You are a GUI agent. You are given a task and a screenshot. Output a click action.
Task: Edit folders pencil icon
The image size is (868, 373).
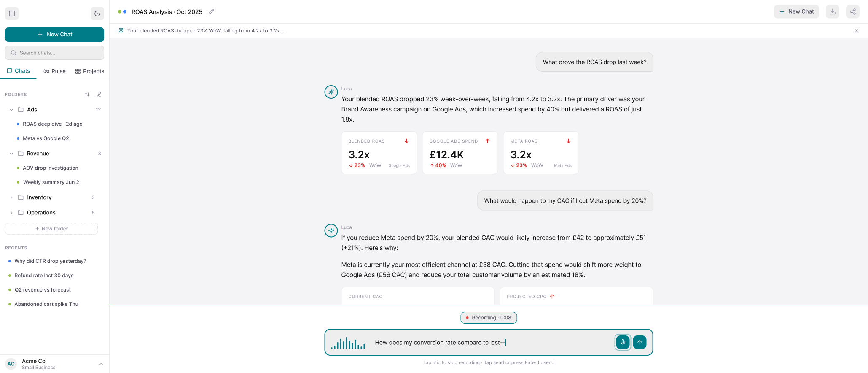99,95
